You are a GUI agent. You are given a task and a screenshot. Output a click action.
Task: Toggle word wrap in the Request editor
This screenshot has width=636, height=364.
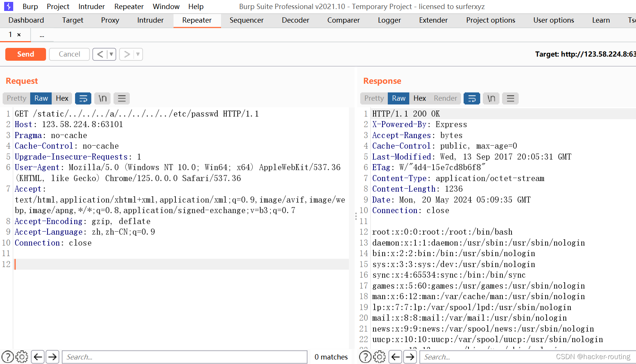(83, 98)
